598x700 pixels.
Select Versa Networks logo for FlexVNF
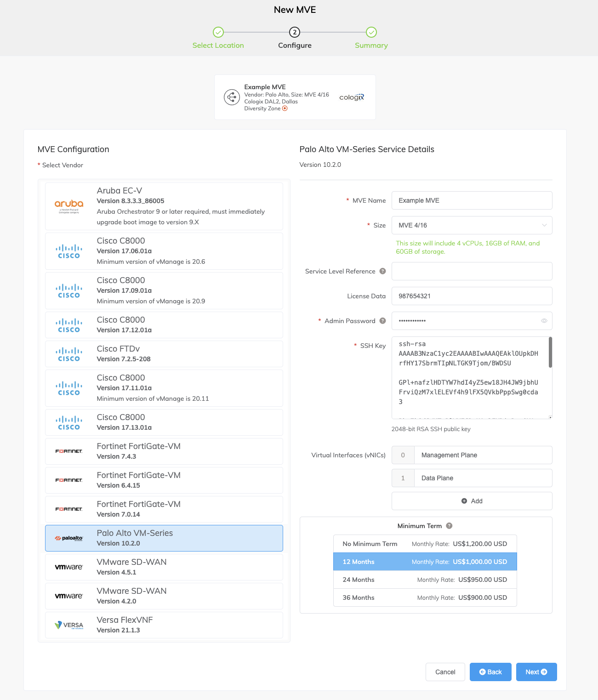69,625
